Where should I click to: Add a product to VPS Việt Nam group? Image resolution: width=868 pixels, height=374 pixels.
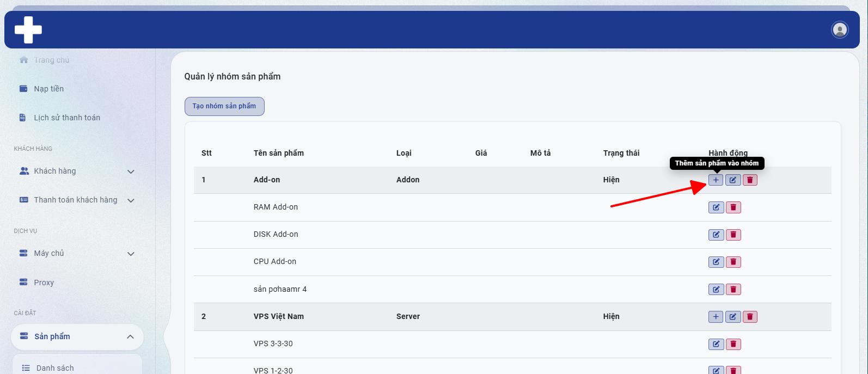(x=716, y=317)
